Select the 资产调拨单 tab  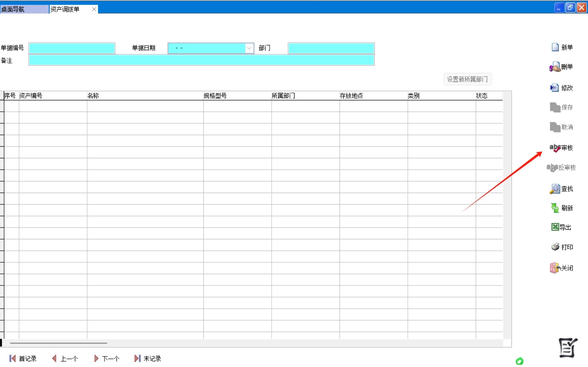coord(68,9)
